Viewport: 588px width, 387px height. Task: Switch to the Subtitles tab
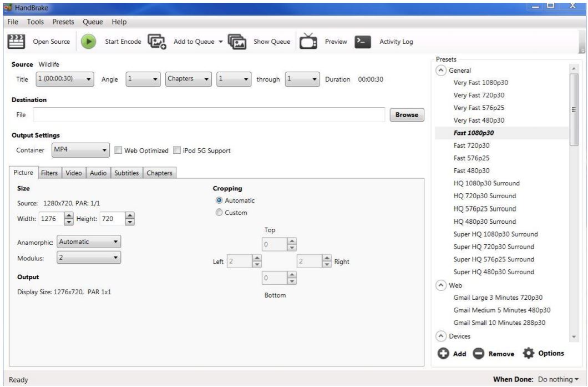point(126,173)
